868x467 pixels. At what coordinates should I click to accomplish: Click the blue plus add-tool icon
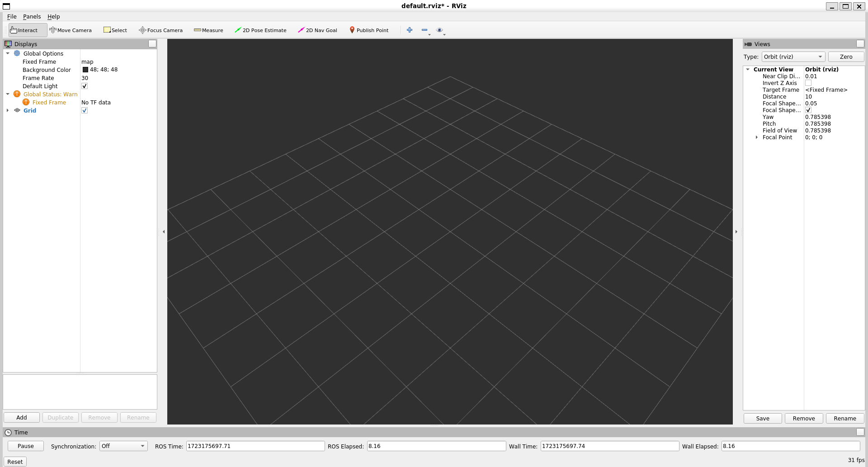click(410, 30)
